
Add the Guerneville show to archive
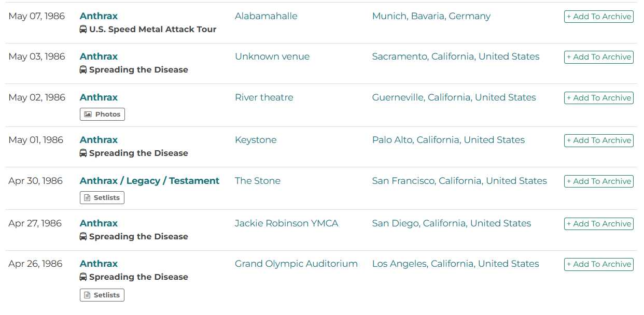(x=598, y=98)
